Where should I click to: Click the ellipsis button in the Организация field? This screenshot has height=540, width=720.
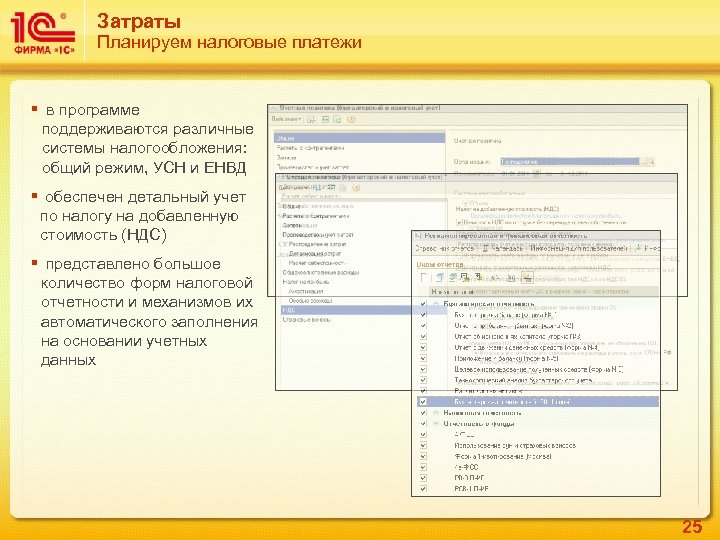(644, 162)
